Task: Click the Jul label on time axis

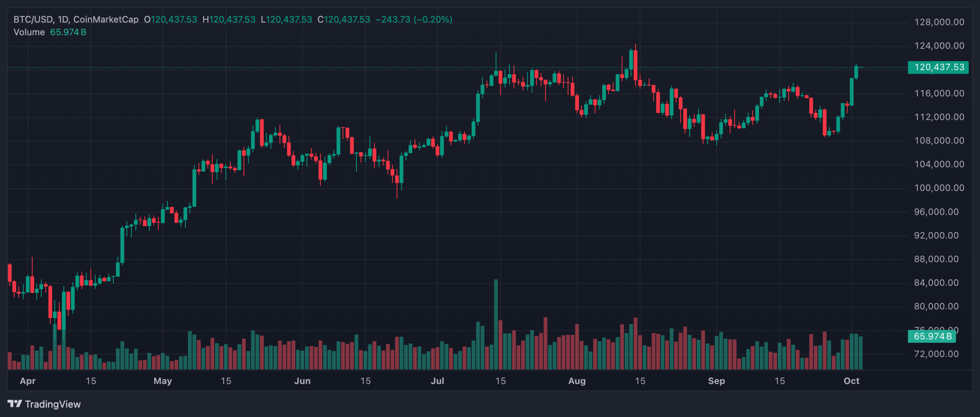Action: click(438, 381)
